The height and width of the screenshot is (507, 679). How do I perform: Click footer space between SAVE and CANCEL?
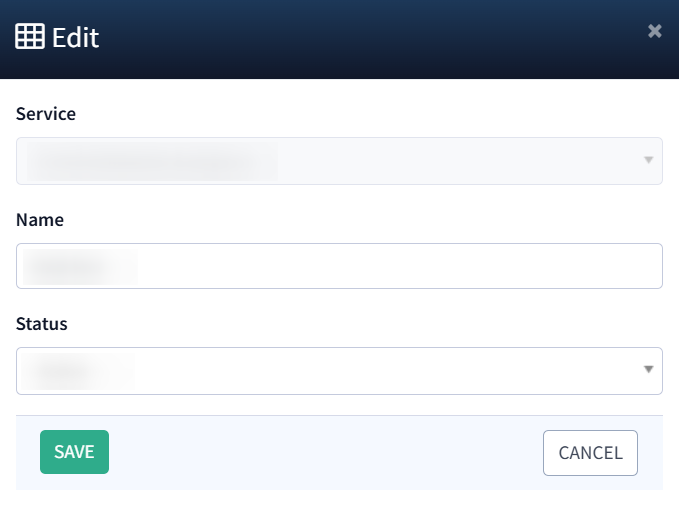pos(325,452)
